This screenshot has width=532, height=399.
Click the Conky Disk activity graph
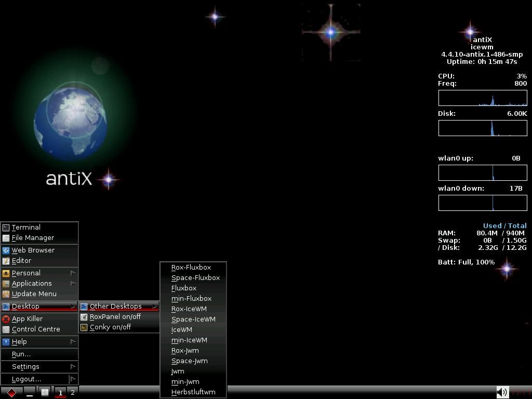(x=483, y=128)
